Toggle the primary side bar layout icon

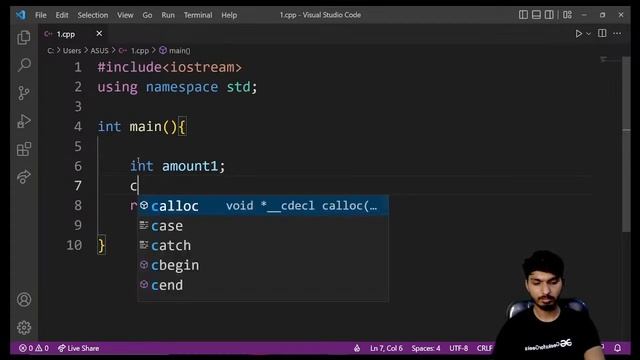click(523, 15)
